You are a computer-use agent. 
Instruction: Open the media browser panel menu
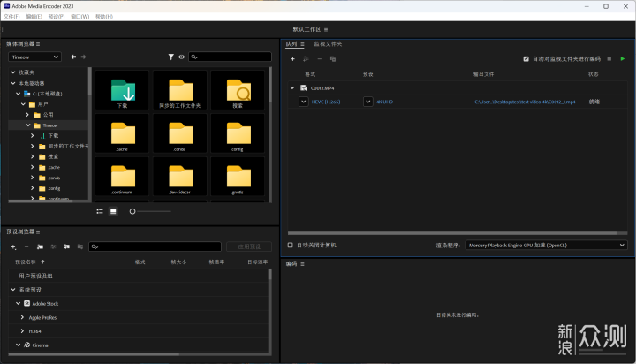[x=38, y=44]
